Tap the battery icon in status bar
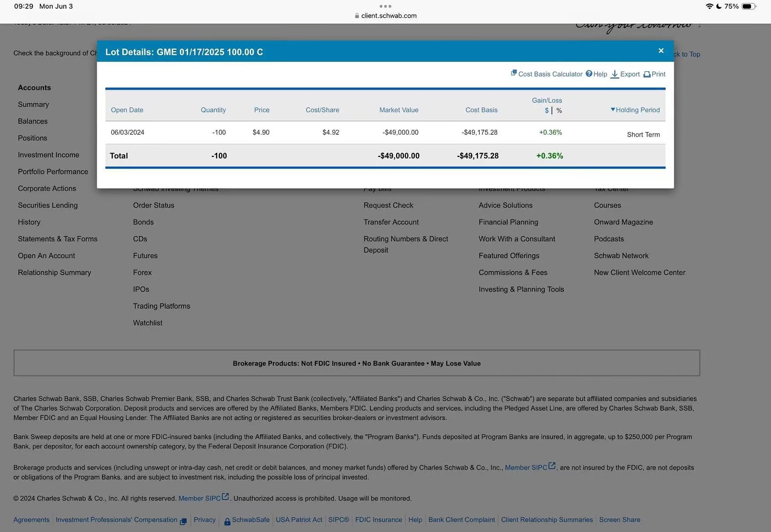 coord(748,6)
